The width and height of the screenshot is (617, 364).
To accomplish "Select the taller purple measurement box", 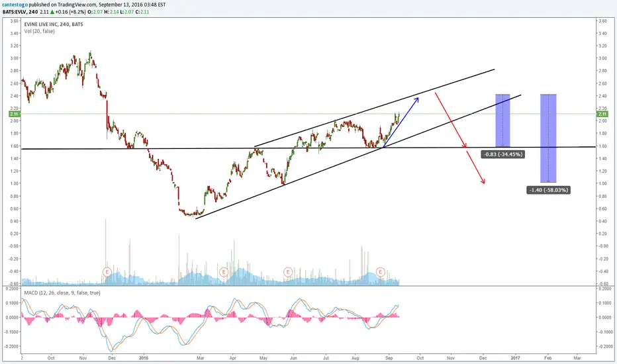I will [x=548, y=138].
